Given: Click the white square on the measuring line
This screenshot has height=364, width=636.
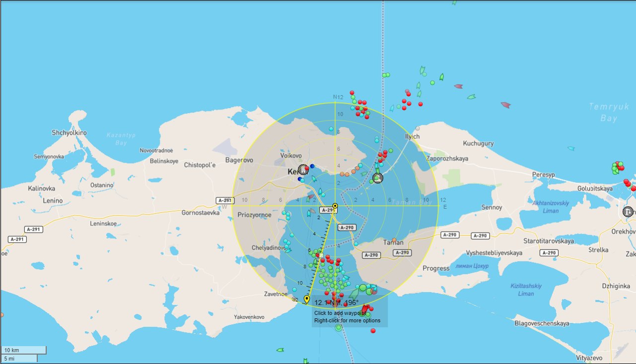Looking at the screenshot, I should click(321, 255).
